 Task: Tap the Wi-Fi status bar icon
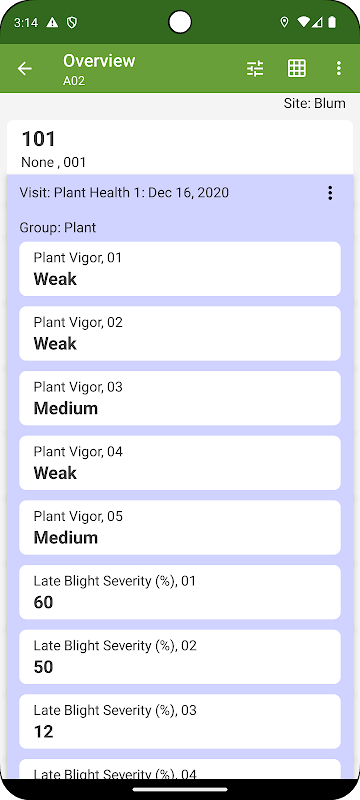click(x=304, y=22)
